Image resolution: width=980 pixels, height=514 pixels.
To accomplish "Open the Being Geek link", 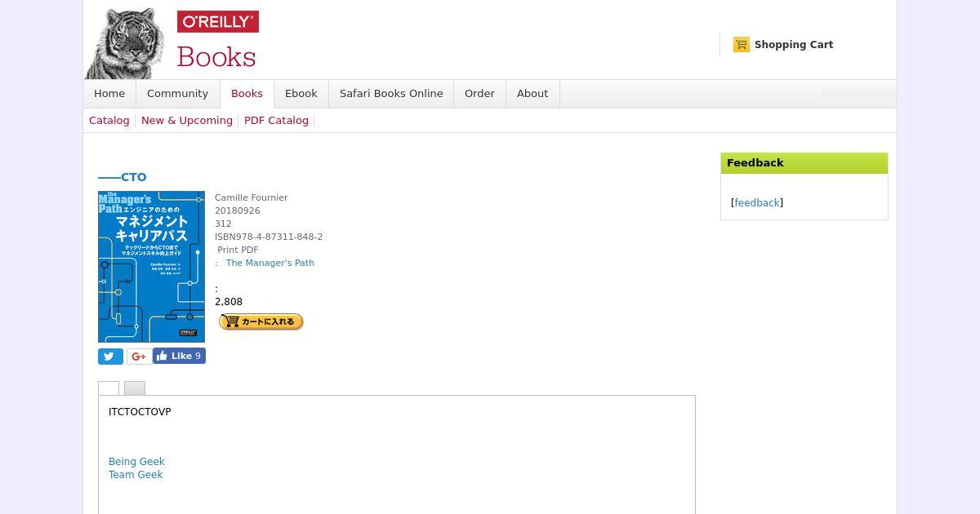I will (136, 462).
